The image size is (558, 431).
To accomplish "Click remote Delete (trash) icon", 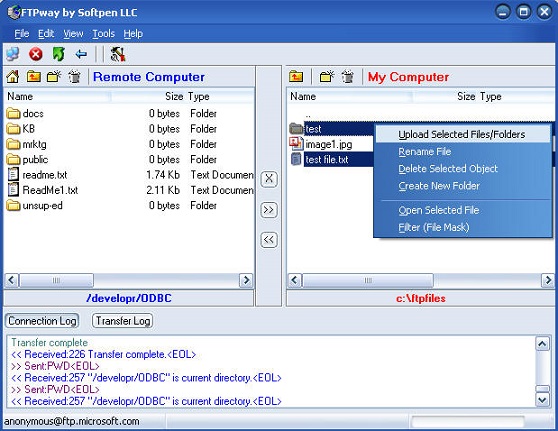I will click(x=74, y=77).
